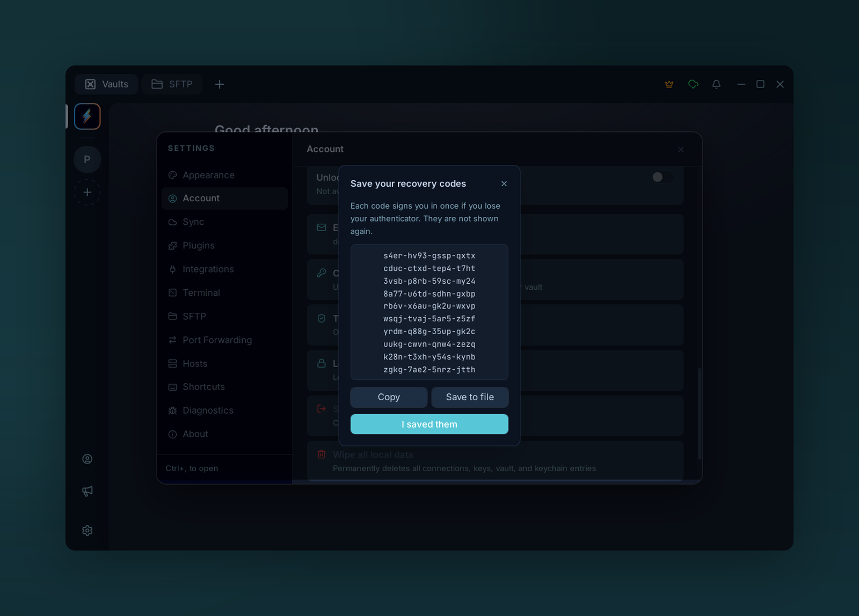Click the key icon in Account list
Viewport: 859px width, 616px height.
(322, 273)
